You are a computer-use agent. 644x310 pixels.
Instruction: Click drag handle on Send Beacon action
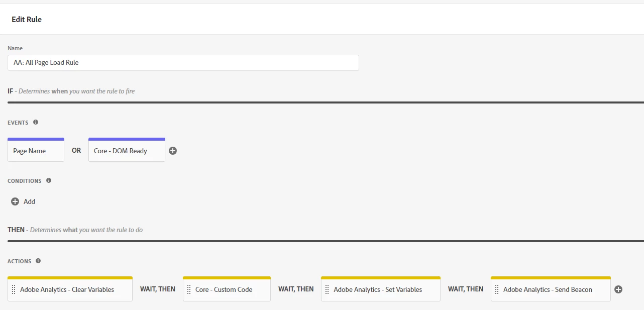click(x=497, y=289)
